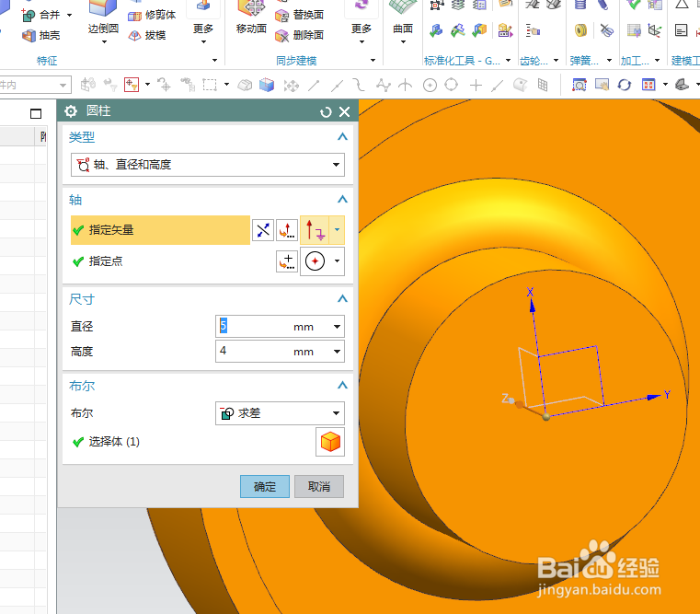The height and width of the screenshot is (614, 700).
Task: Open the point type dropdown arrow
Action: click(x=337, y=261)
